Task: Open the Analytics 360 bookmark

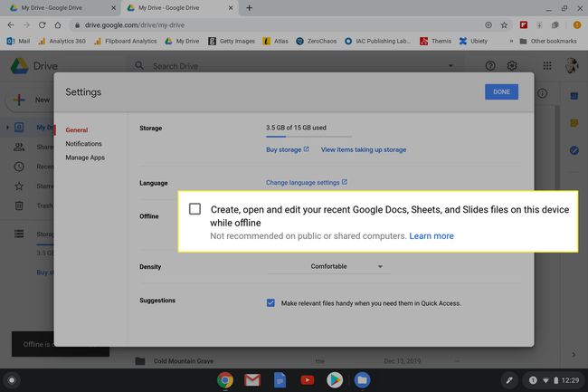Action: [62, 42]
